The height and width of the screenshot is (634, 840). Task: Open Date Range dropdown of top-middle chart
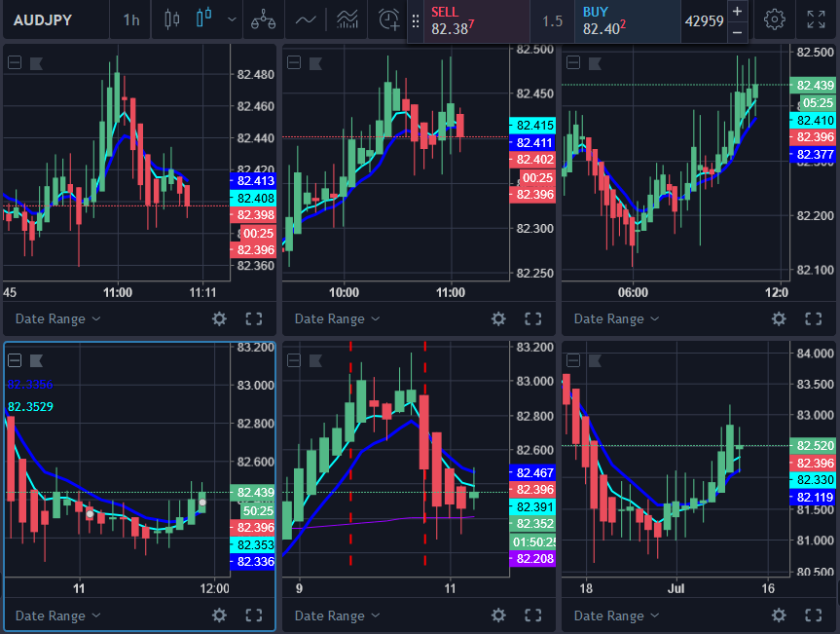click(337, 318)
